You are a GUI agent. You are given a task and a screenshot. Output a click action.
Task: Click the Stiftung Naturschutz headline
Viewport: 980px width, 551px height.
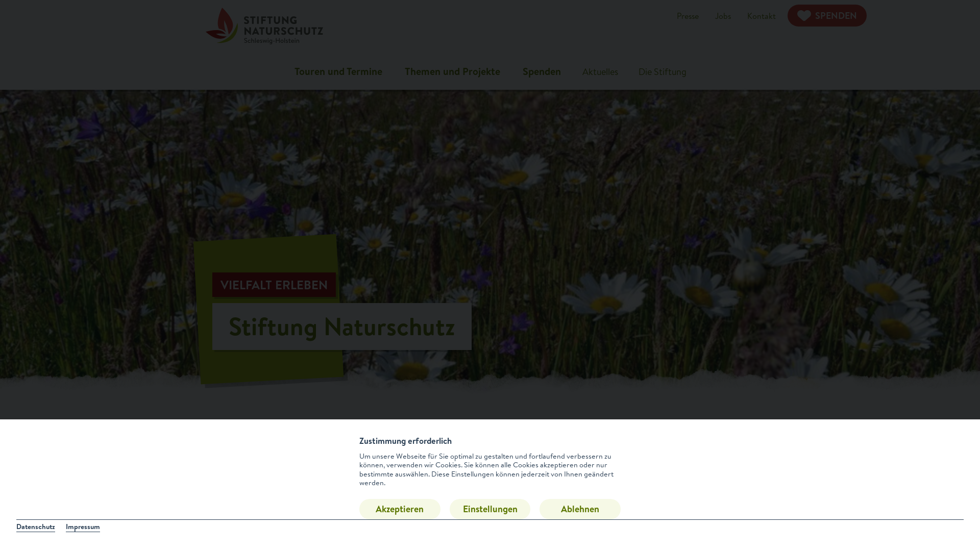(x=341, y=327)
